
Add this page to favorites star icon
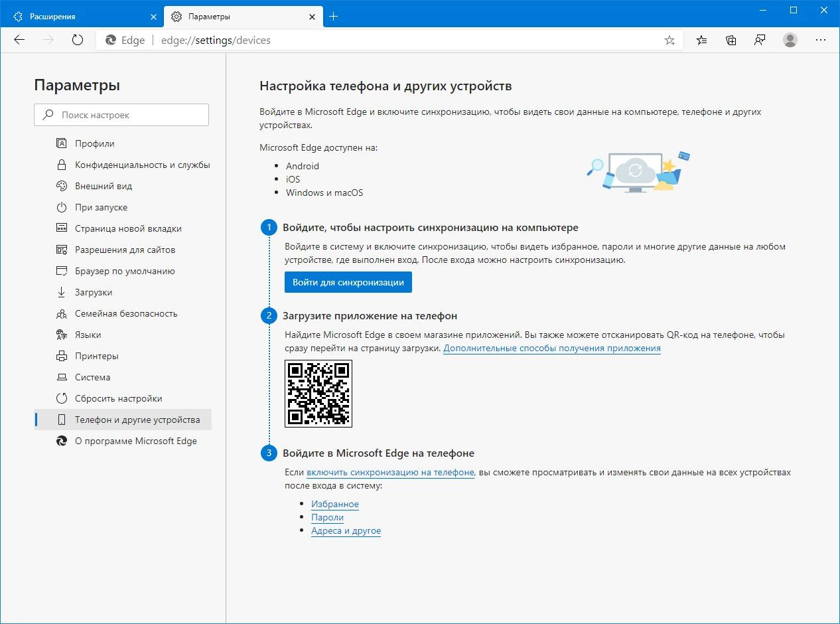pyautogui.click(x=669, y=40)
